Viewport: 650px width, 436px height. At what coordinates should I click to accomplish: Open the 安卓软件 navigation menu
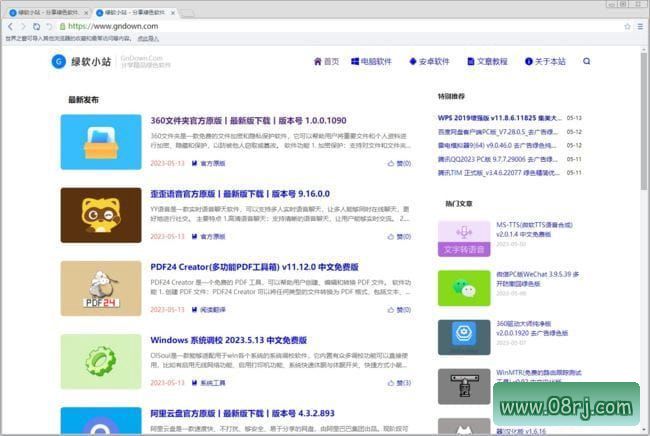point(429,62)
